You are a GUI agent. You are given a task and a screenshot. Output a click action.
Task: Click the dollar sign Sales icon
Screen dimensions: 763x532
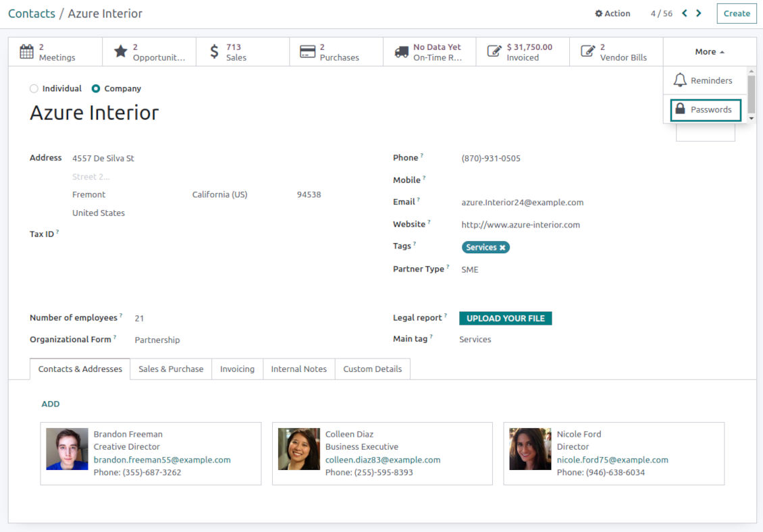click(x=214, y=52)
